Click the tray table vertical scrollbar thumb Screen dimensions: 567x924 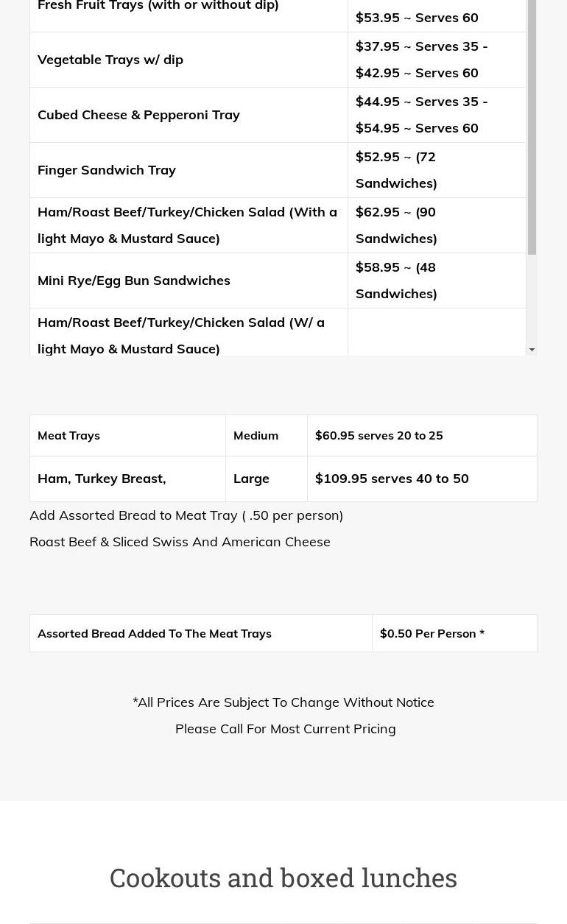[x=532, y=125]
